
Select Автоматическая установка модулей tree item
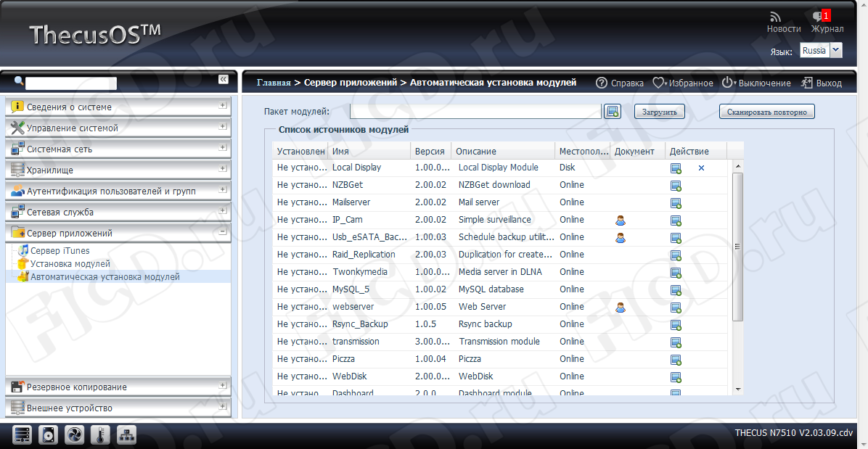105,277
